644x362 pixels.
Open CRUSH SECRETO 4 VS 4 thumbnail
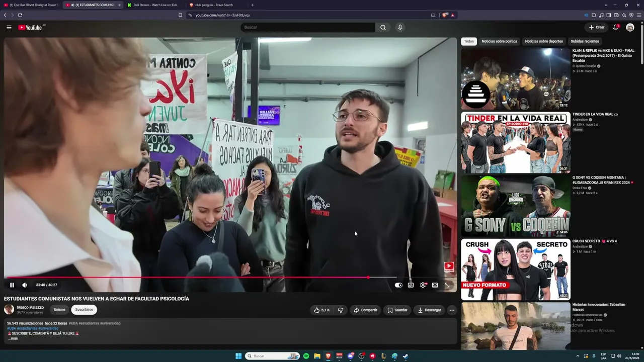[516, 269]
